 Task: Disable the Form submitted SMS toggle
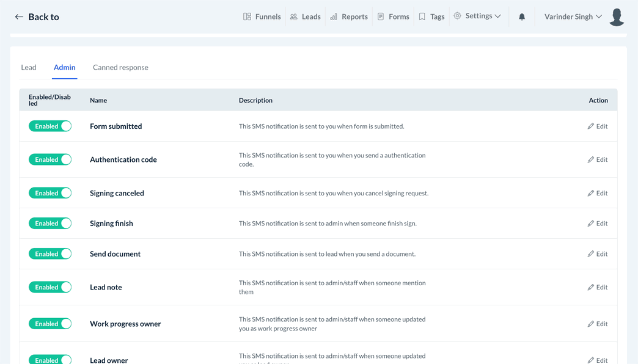tap(50, 126)
